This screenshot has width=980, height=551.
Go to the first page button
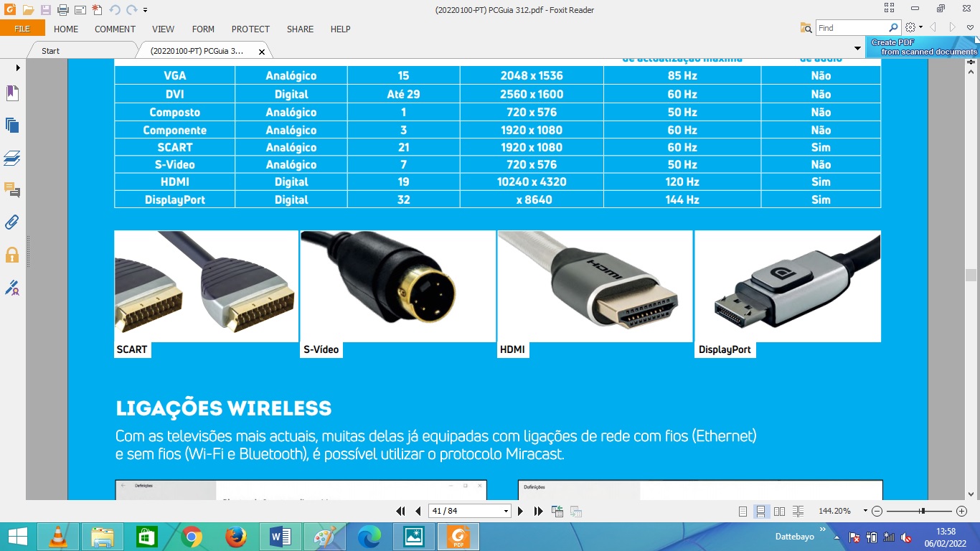[401, 511]
